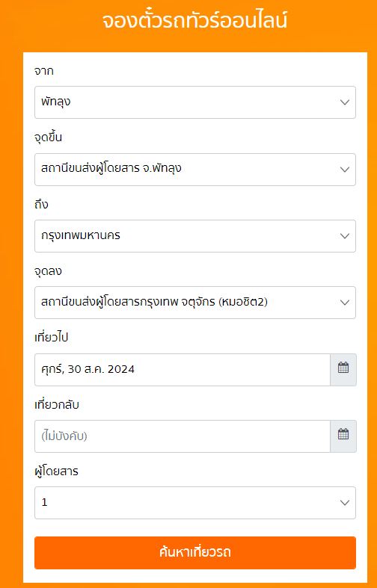
Task: Open boarding point dropdown สถานีขนส่งผู้โดยสาร จ.พัทลุง
Action: click(x=195, y=169)
